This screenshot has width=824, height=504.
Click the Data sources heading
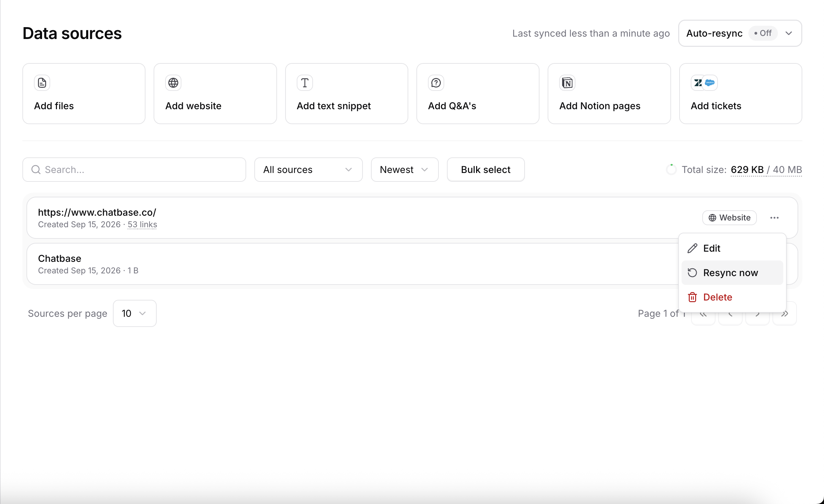pyautogui.click(x=72, y=33)
